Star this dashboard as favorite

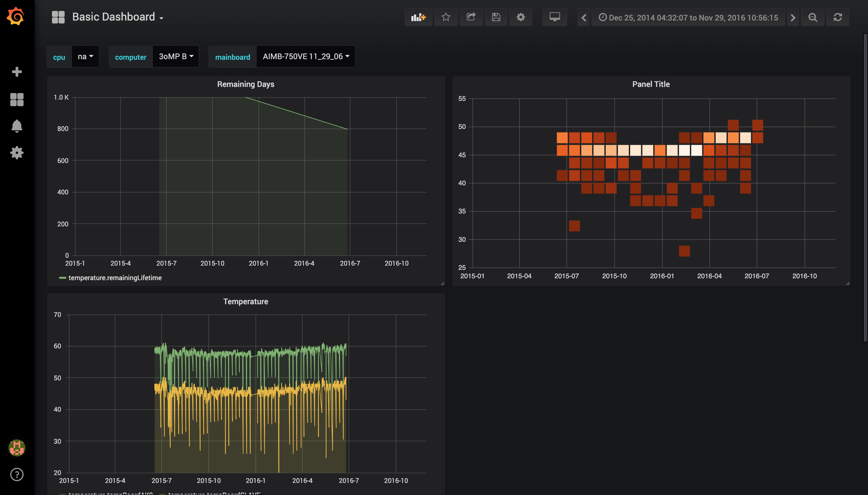445,17
